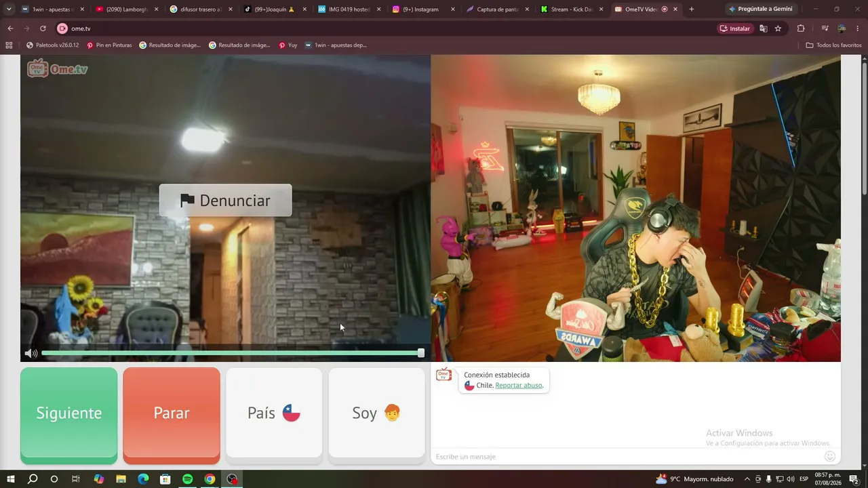Open the Todos los favoritos folder
This screenshot has height=488, width=868.
[x=833, y=45]
